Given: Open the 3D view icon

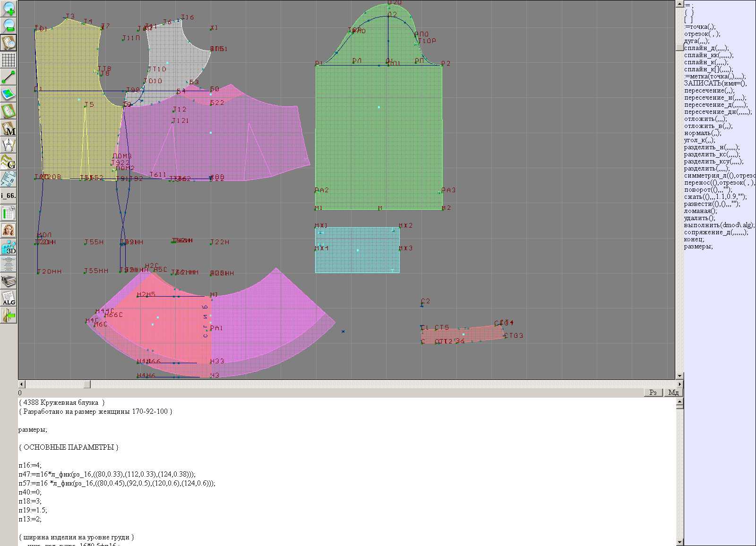Looking at the screenshot, I should [9, 247].
